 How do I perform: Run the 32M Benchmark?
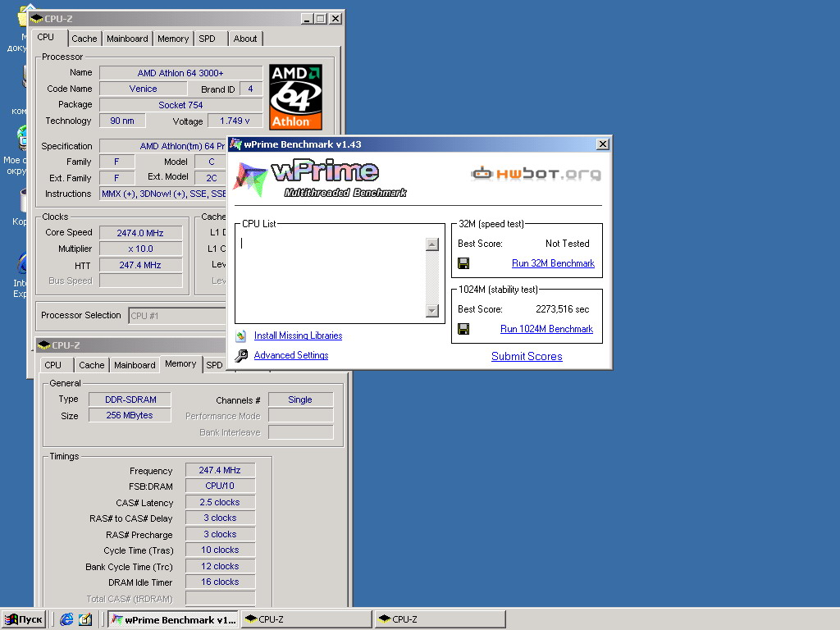point(553,263)
